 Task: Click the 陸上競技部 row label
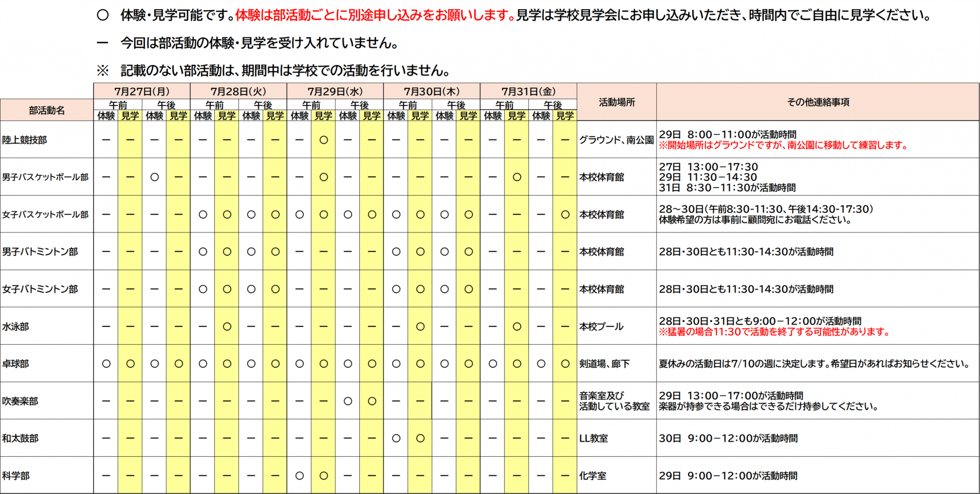point(24,140)
